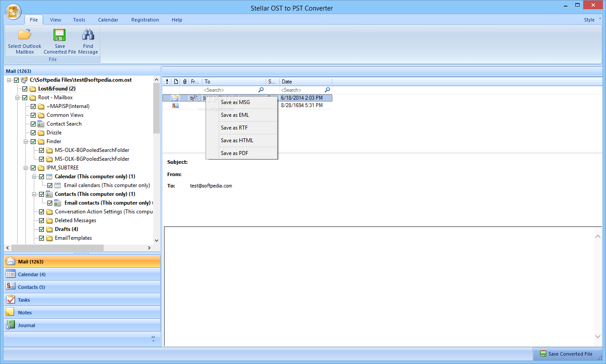
Task: Click the Calendar icon in navigation pane
Action: 11,274
